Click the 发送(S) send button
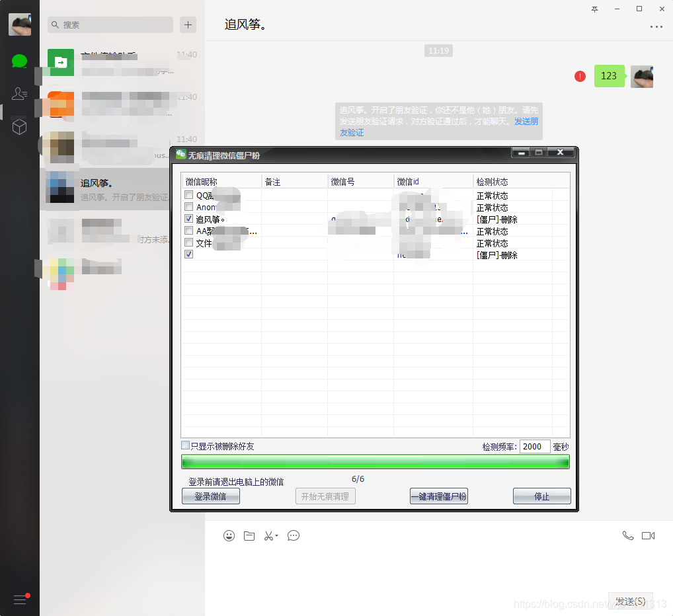Image resolution: width=673 pixels, height=616 pixels. point(631,601)
